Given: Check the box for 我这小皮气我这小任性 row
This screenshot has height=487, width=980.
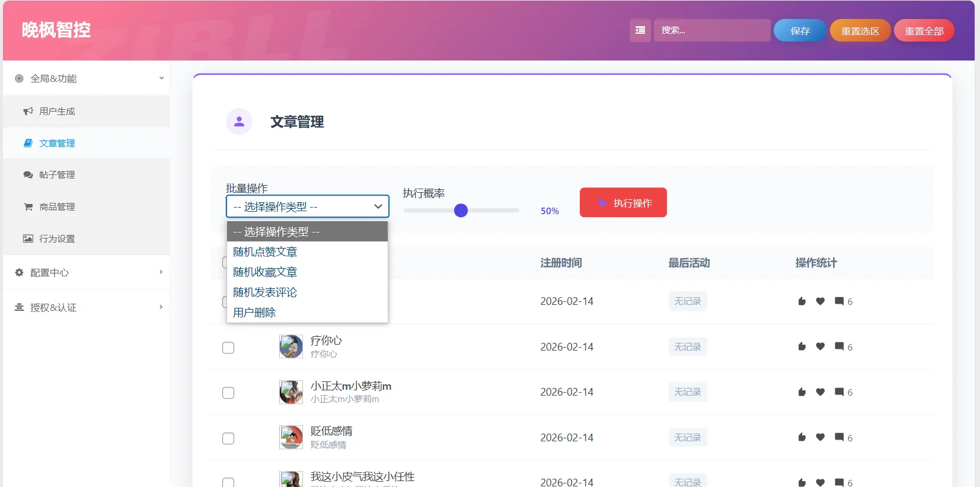Looking at the screenshot, I should pos(228,482).
